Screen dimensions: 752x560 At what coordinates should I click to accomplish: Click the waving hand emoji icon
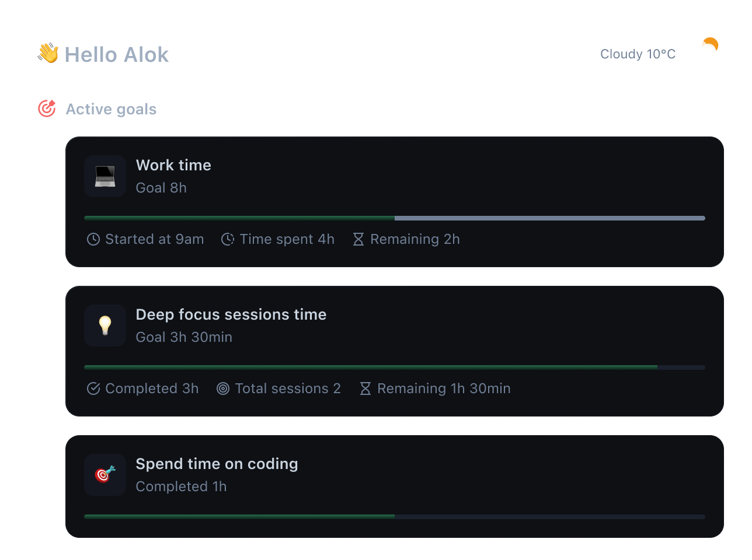coord(48,53)
